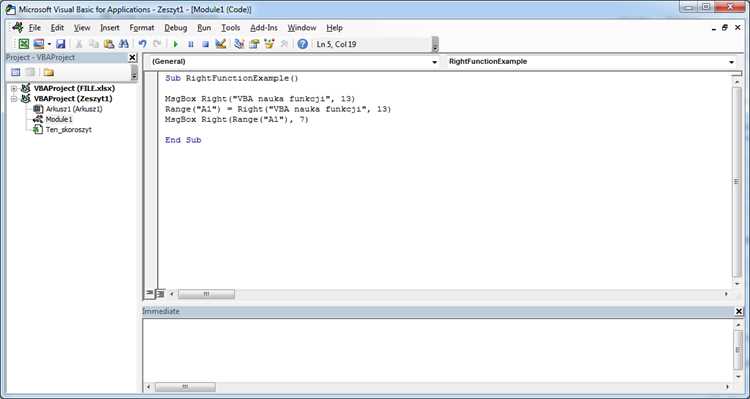Click the Ln 5, Col 19 position indicator
750x399 pixels.
336,44
